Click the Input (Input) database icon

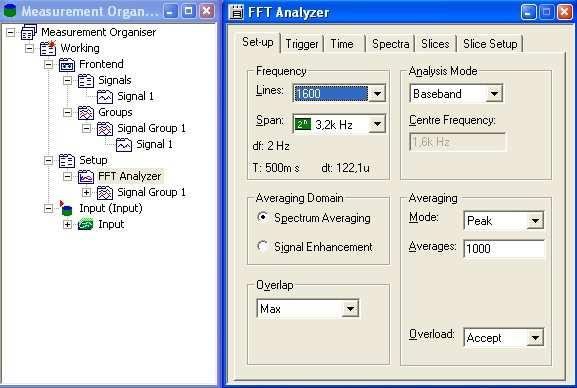66,208
